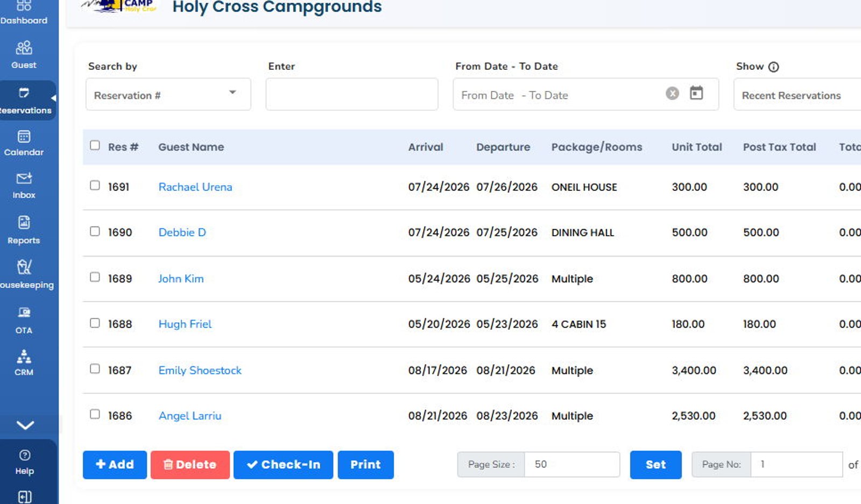Focus the Enter search input field
Image resolution: width=861 pixels, height=504 pixels.
click(x=352, y=95)
